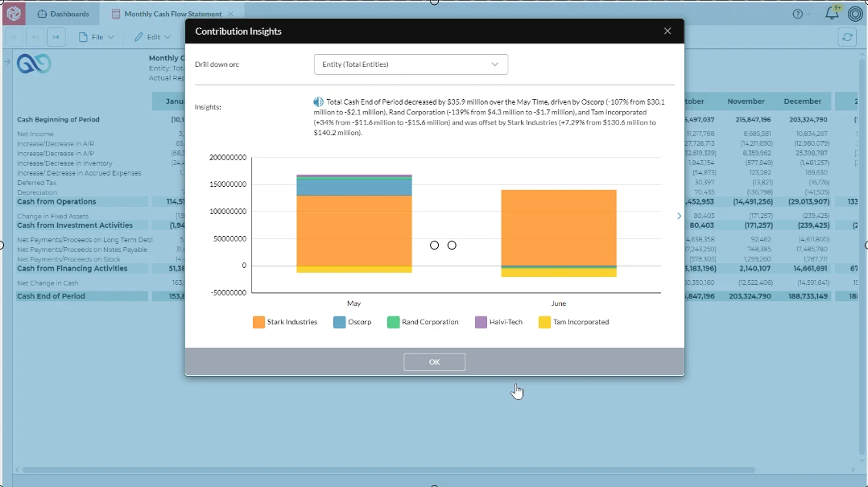Select Cash from Investment Activities row label
868x487 pixels.
click(75, 225)
